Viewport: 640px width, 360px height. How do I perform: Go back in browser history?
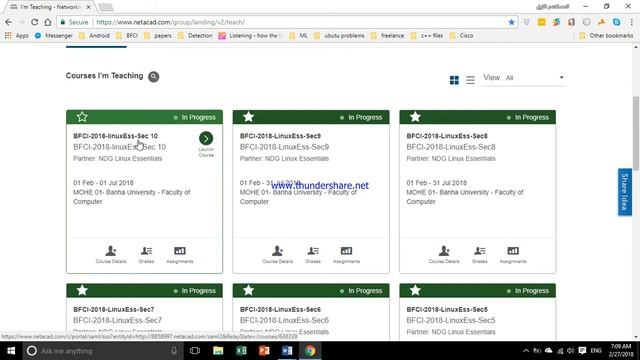[x=9, y=22]
